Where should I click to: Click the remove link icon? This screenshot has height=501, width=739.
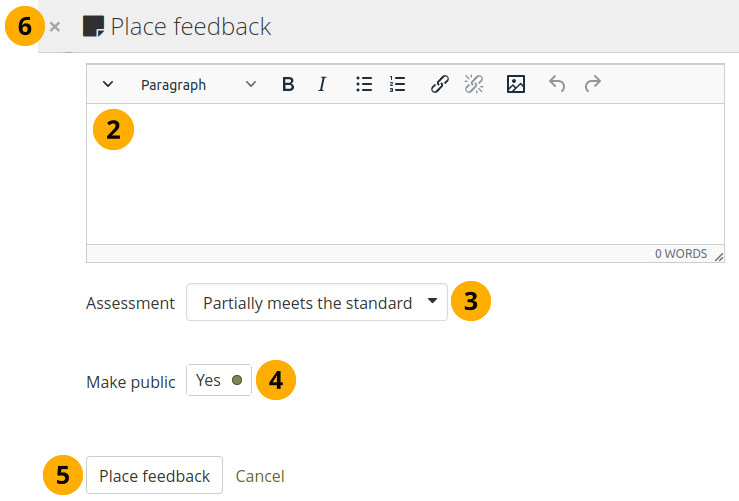473,85
